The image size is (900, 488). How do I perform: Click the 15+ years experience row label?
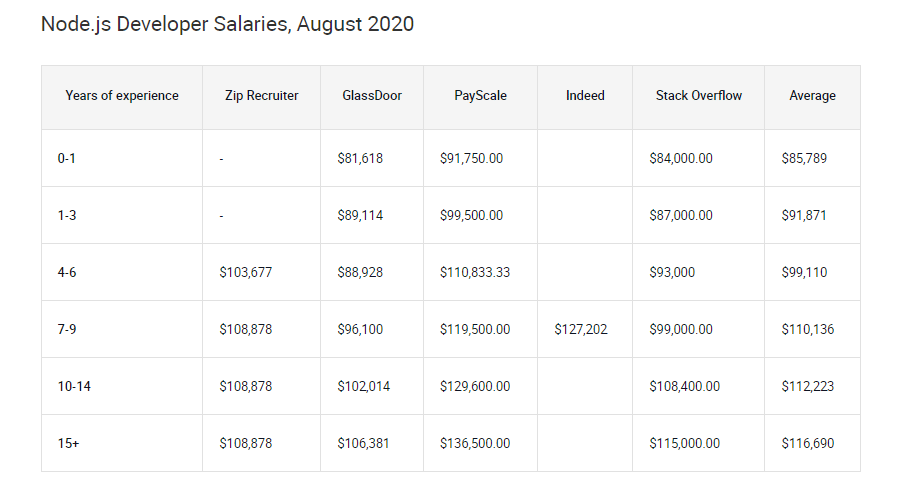pyautogui.click(x=68, y=443)
